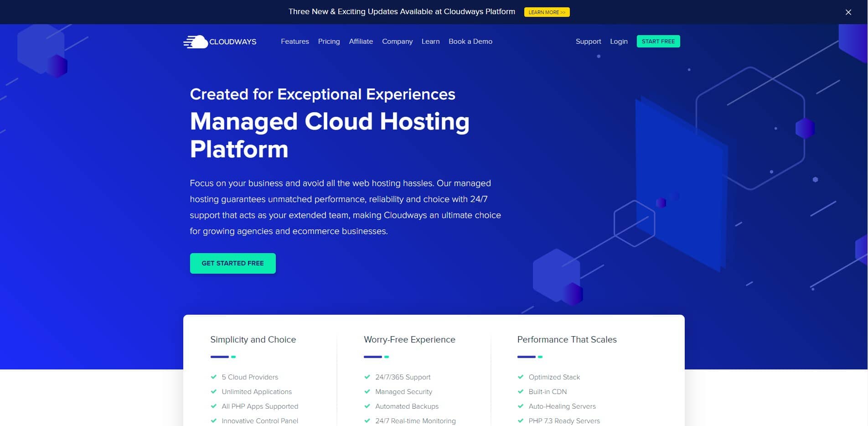The width and height of the screenshot is (868, 426).
Task: Click the Managed Security text
Action: tap(403, 392)
